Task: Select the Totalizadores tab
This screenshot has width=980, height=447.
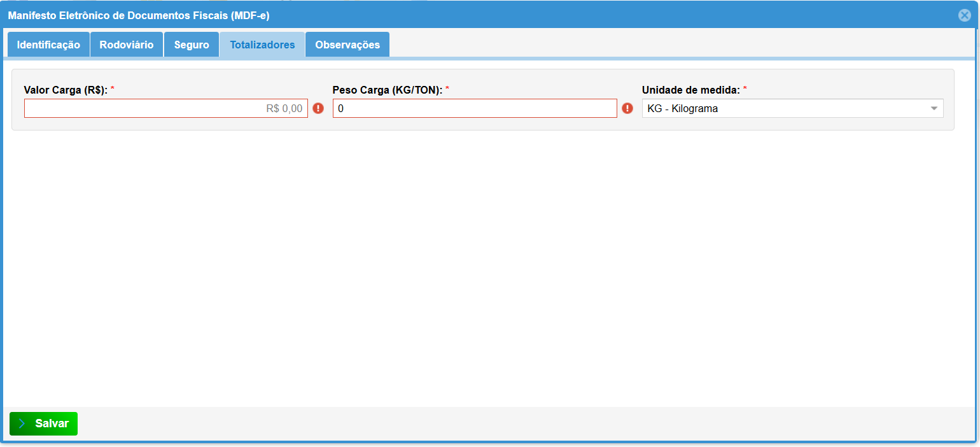Action: coord(262,45)
